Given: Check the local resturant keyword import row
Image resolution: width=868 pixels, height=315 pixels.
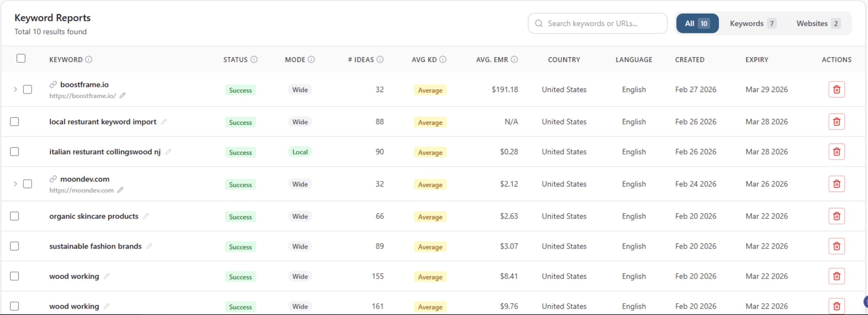Looking at the screenshot, I should pyautogui.click(x=14, y=122).
